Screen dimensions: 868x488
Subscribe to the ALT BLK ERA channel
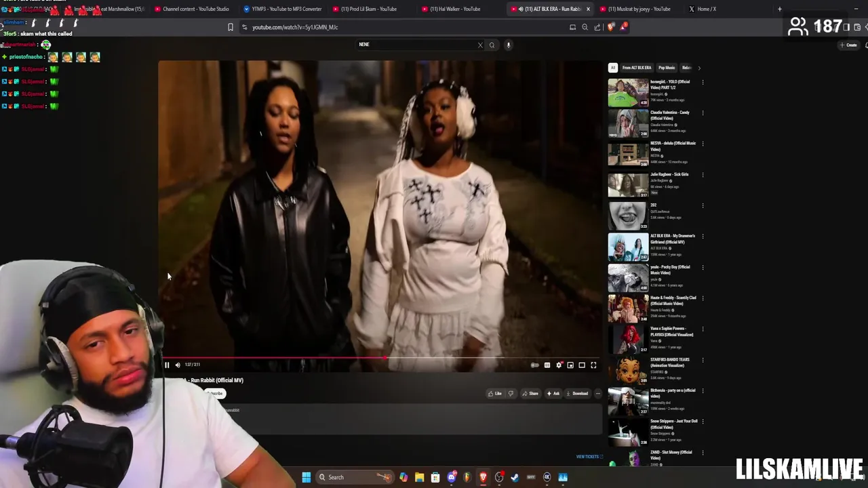point(215,393)
